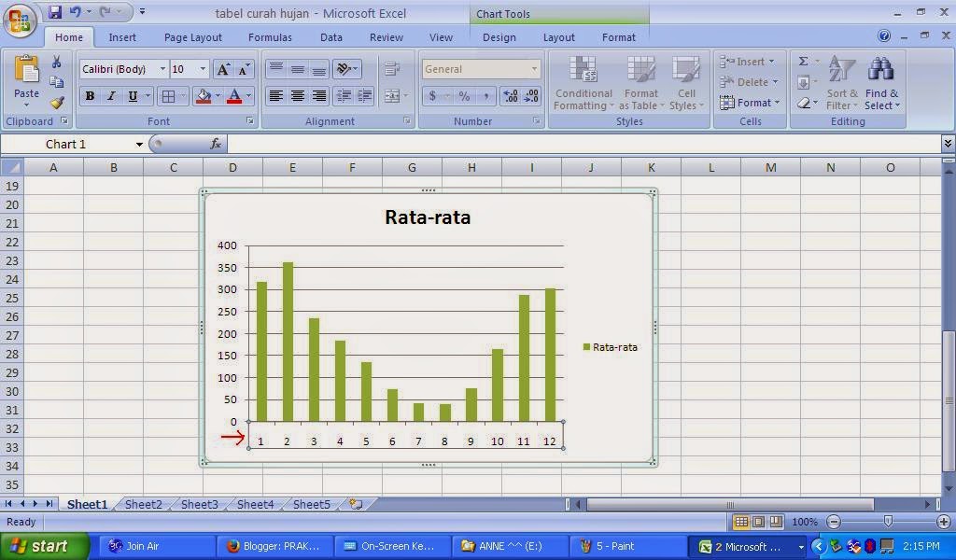Image resolution: width=956 pixels, height=560 pixels.
Task: Open the Page Layout tab
Action: pyautogui.click(x=192, y=37)
